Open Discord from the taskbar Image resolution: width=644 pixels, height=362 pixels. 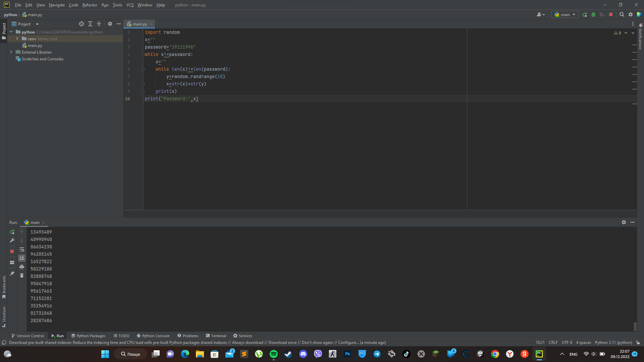point(303,354)
